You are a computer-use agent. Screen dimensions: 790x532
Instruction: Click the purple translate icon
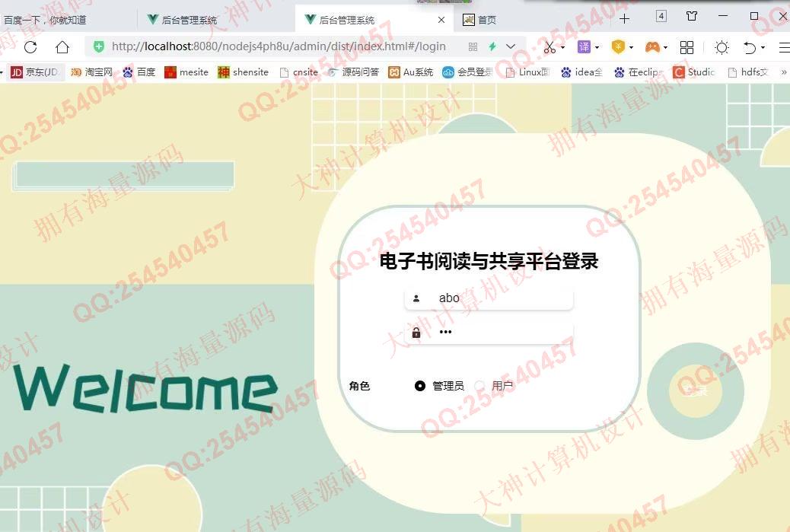coord(584,47)
